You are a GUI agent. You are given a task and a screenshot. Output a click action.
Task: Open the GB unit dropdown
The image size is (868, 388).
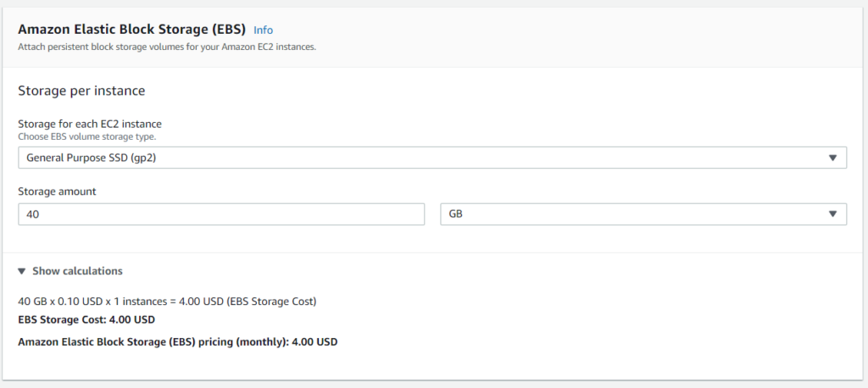(643, 214)
